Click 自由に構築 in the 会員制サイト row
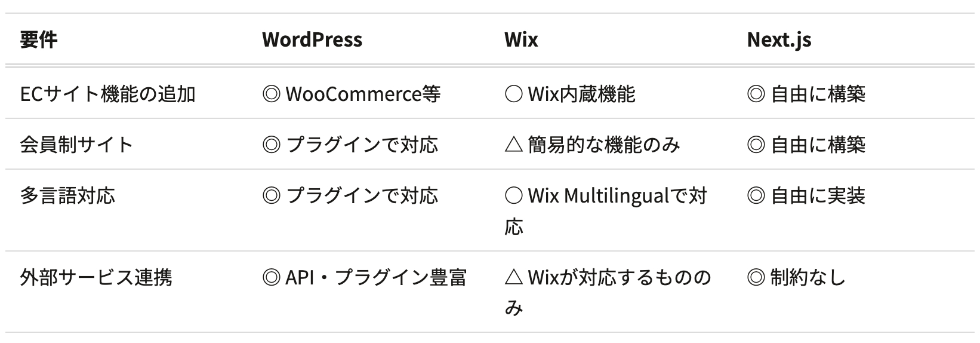980x343 pixels. click(806, 145)
